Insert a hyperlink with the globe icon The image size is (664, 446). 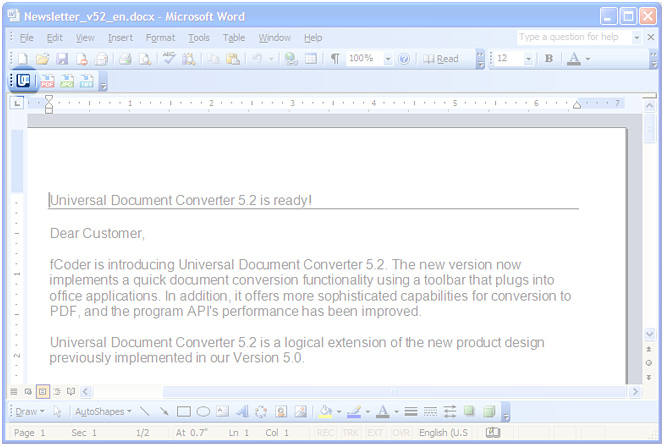tap(291, 59)
